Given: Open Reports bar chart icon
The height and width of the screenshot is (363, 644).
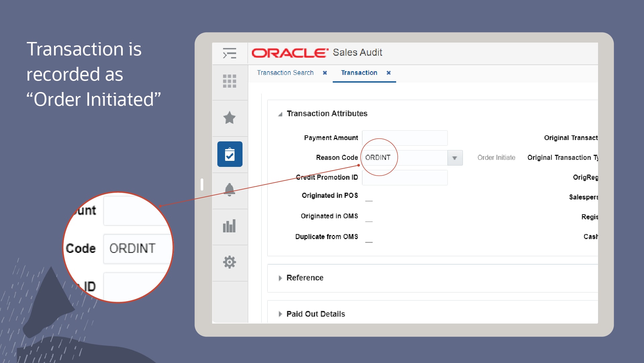Looking at the screenshot, I should pos(229,226).
